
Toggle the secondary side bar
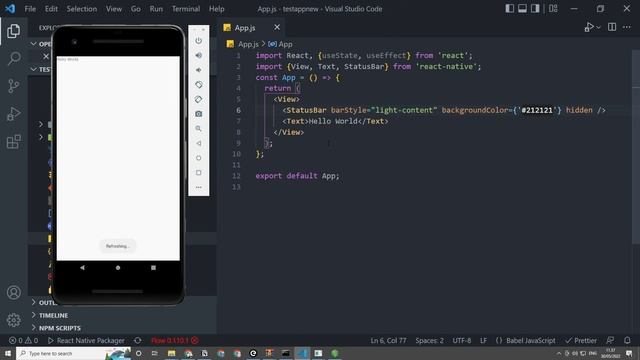click(x=535, y=9)
